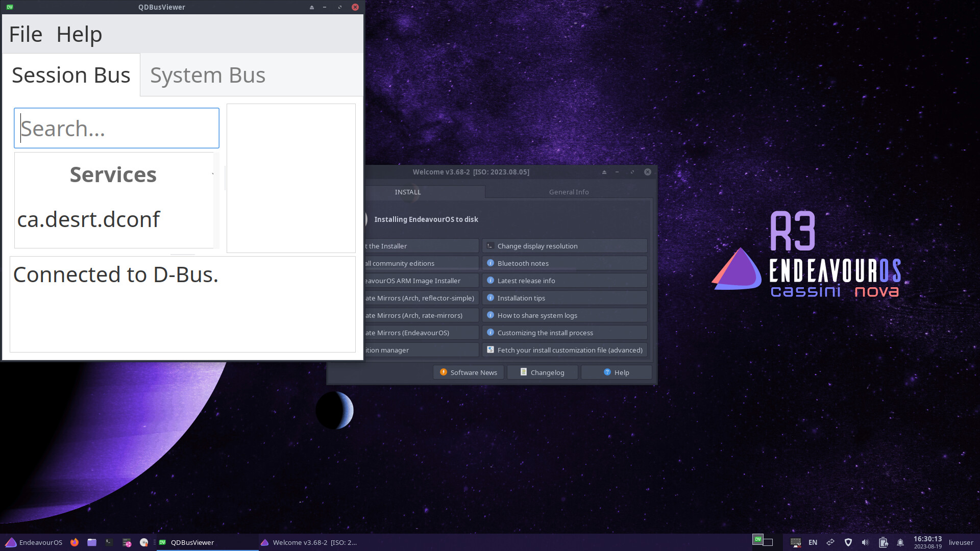Switch to the QDBusViewer taskbar entry
The image size is (980, 551).
click(x=207, y=542)
